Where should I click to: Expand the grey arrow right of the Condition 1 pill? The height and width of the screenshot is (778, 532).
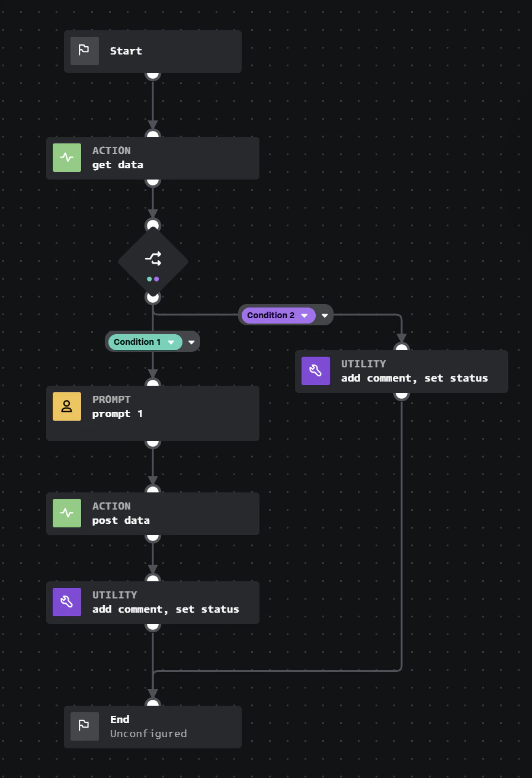click(191, 342)
